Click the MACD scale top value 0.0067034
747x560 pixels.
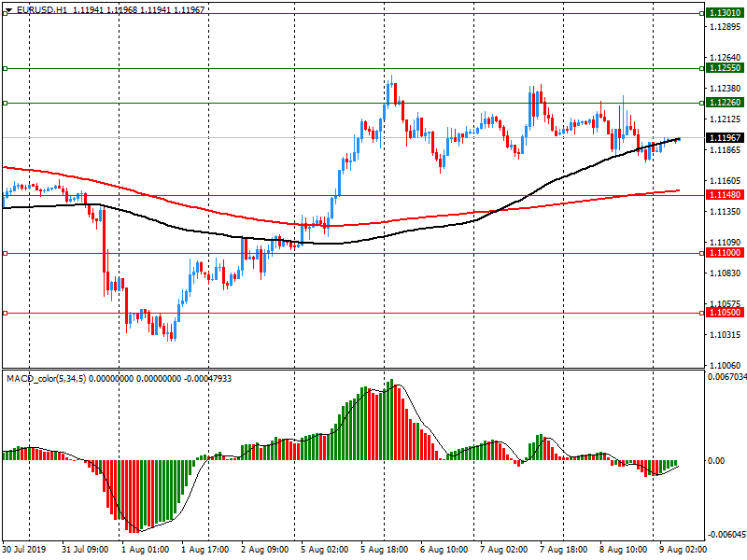pos(727,377)
